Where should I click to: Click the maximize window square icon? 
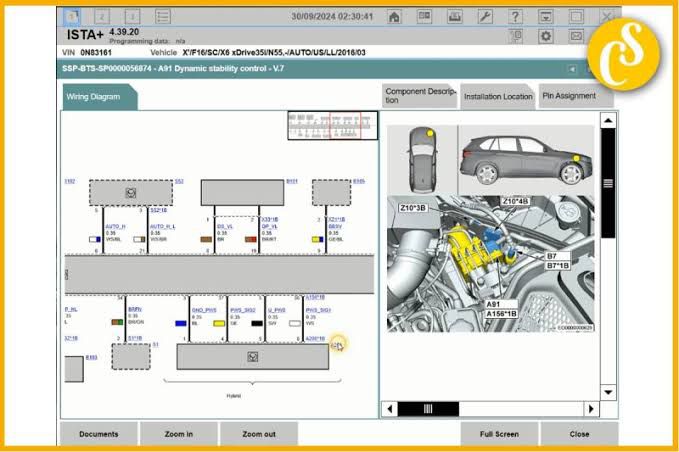click(x=576, y=17)
